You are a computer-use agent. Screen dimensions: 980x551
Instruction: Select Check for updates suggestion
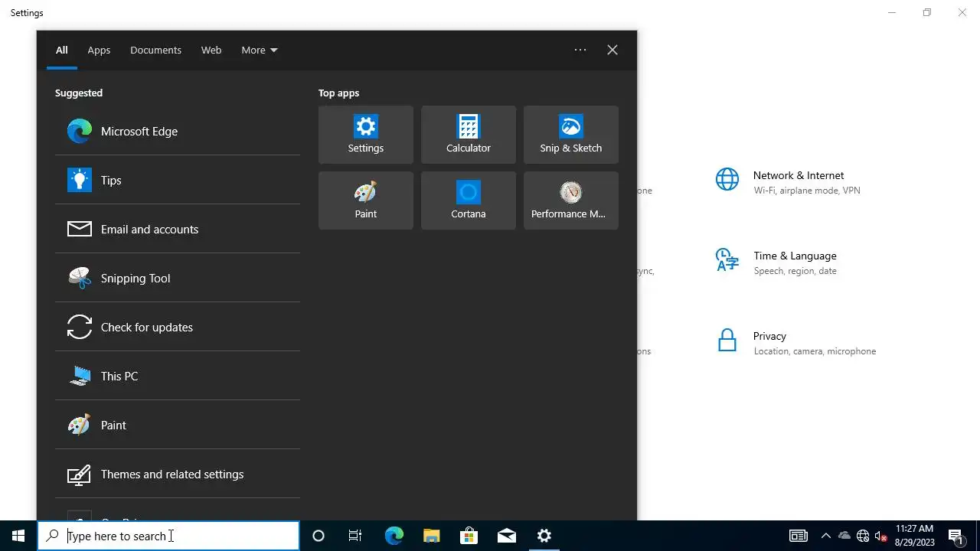pyautogui.click(x=177, y=327)
